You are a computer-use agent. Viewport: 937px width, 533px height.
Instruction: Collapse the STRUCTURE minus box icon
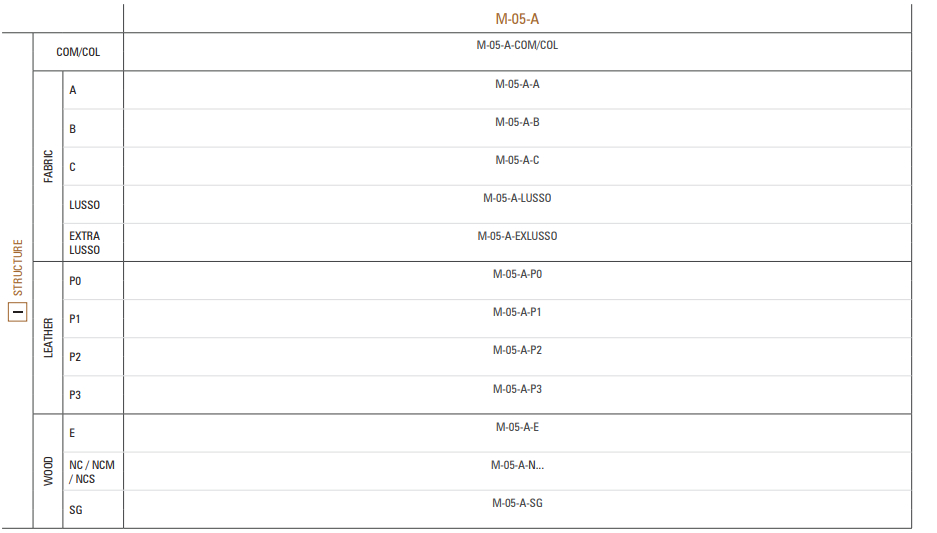pyautogui.click(x=17, y=311)
